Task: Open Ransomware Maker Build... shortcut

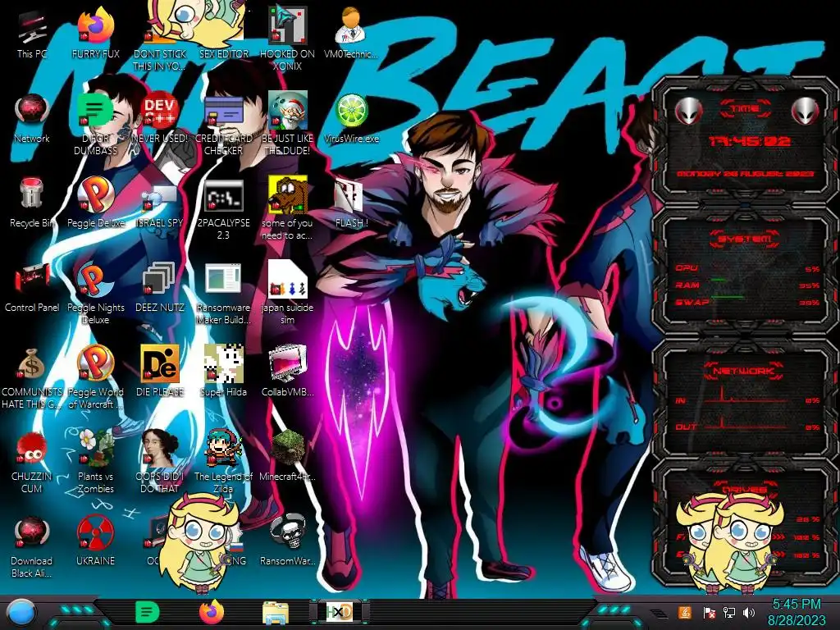Action: [223, 294]
